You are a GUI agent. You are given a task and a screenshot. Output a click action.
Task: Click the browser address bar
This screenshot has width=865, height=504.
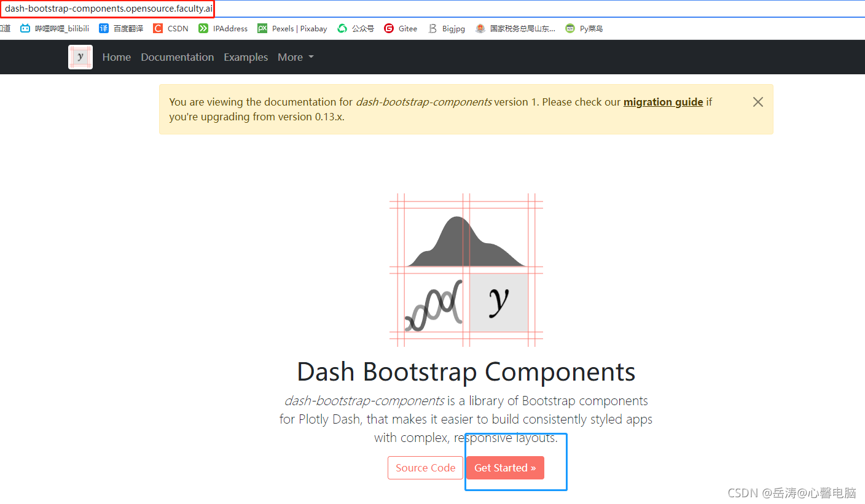click(x=108, y=9)
